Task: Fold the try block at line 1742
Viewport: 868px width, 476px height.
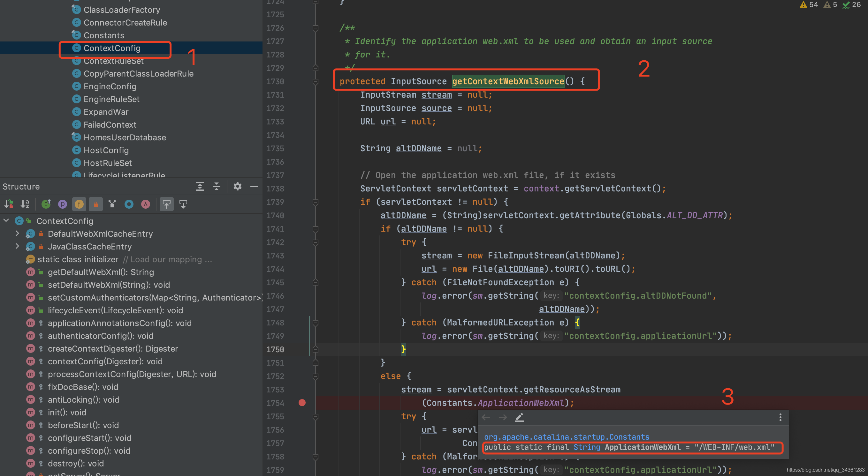Action: 316,242
